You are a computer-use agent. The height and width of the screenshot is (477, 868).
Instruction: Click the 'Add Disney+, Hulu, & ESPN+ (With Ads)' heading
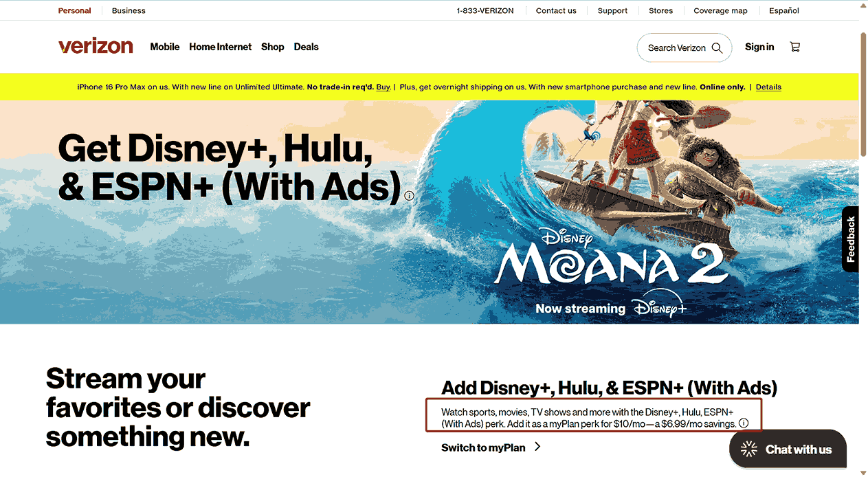point(609,388)
